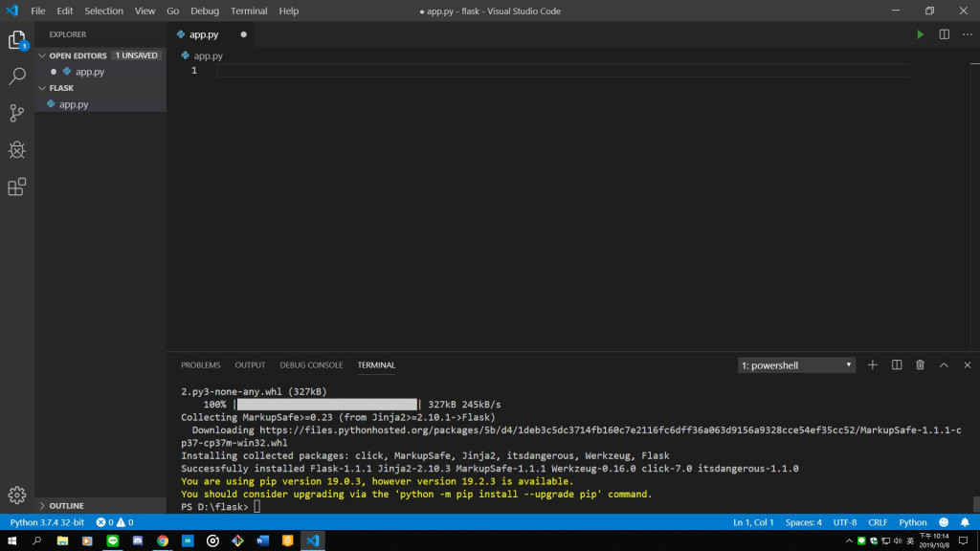Open Windows taskbar search
The image size is (980, 551).
(37, 540)
